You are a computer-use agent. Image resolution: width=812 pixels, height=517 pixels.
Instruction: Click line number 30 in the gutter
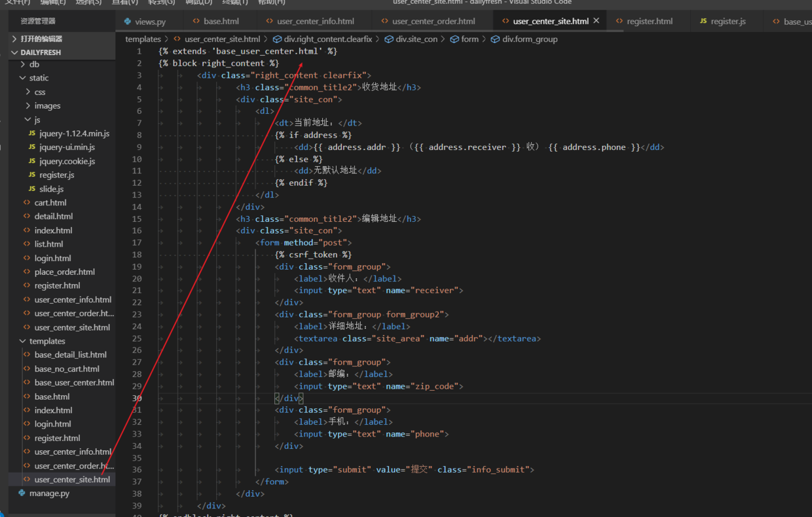click(137, 398)
